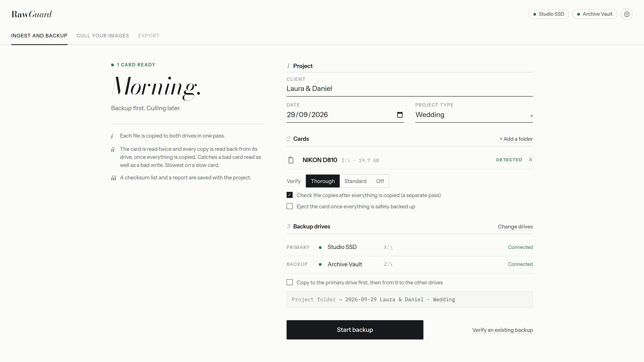Edit the Client name field

click(x=410, y=89)
